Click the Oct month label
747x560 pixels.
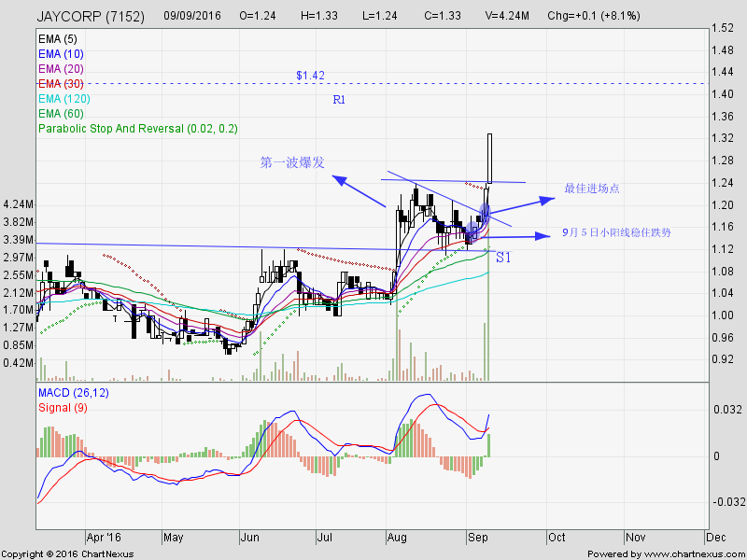pos(557,538)
